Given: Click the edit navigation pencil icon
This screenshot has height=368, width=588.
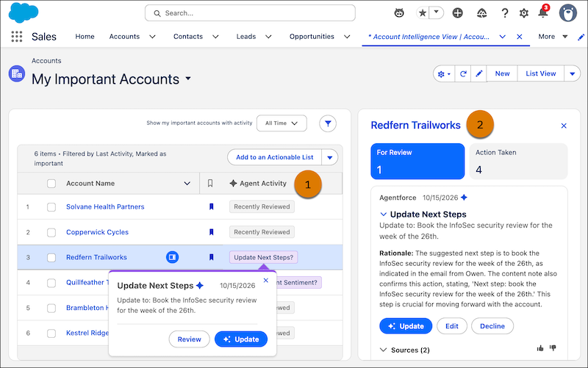Looking at the screenshot, I should pos(581,37).
